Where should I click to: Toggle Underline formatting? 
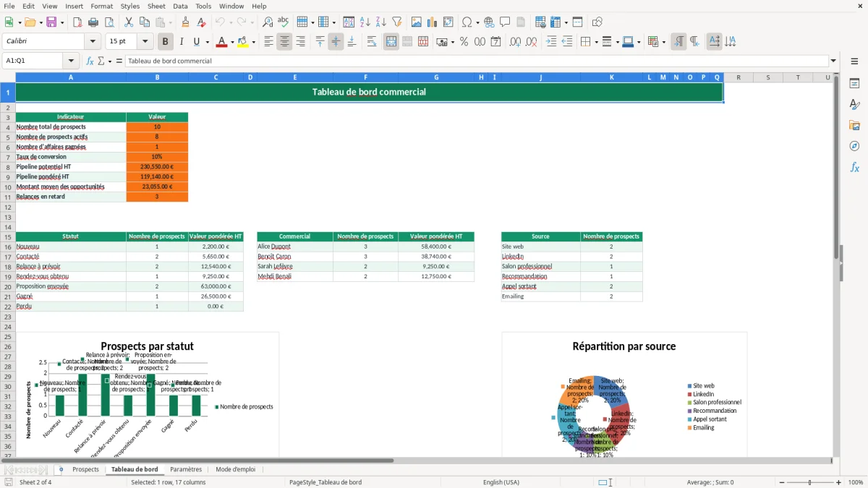pos(197,42)
